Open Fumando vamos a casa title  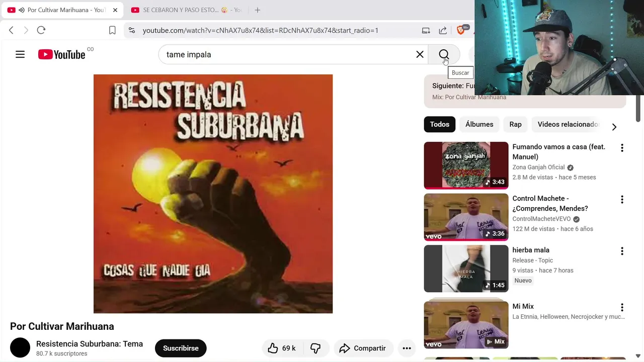pos(558,152)
